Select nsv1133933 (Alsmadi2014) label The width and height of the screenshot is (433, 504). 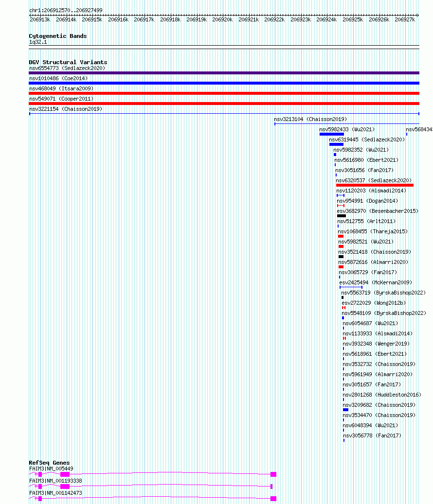[x=378, y=333]
